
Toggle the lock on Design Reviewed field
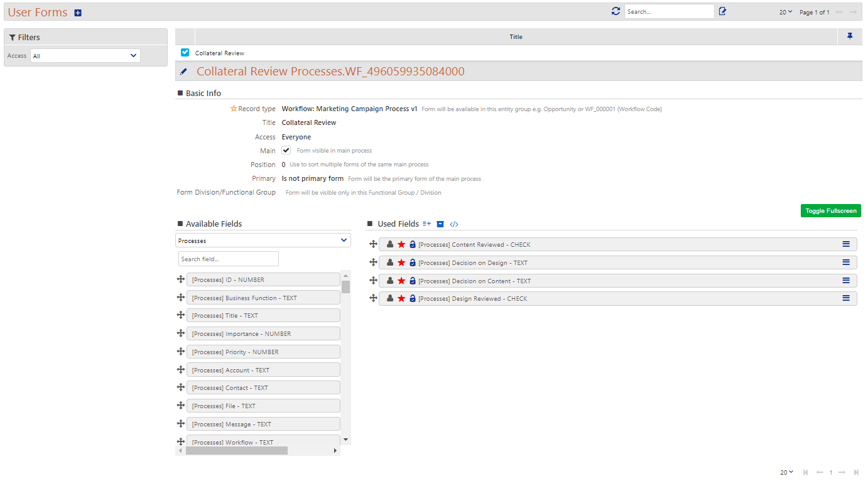click(411, 298)
